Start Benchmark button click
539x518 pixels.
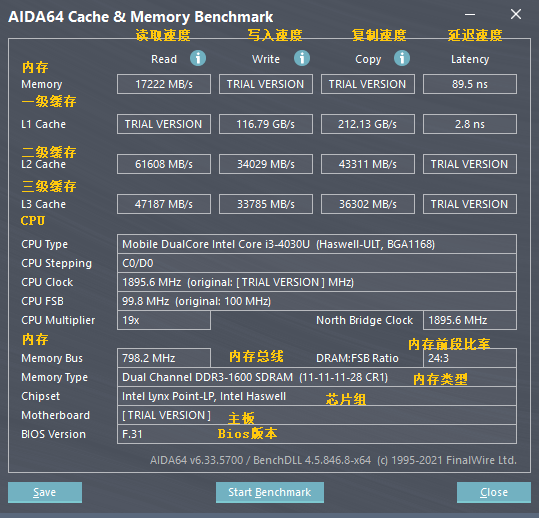[x=270, y=492]
